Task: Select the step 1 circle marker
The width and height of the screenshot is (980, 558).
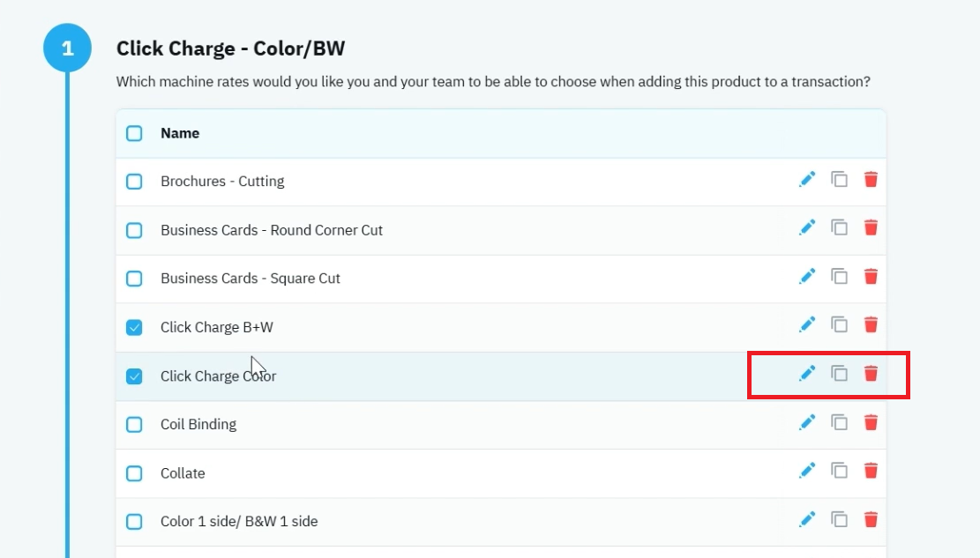Action: pyautogui.click(x=68, y=48)
